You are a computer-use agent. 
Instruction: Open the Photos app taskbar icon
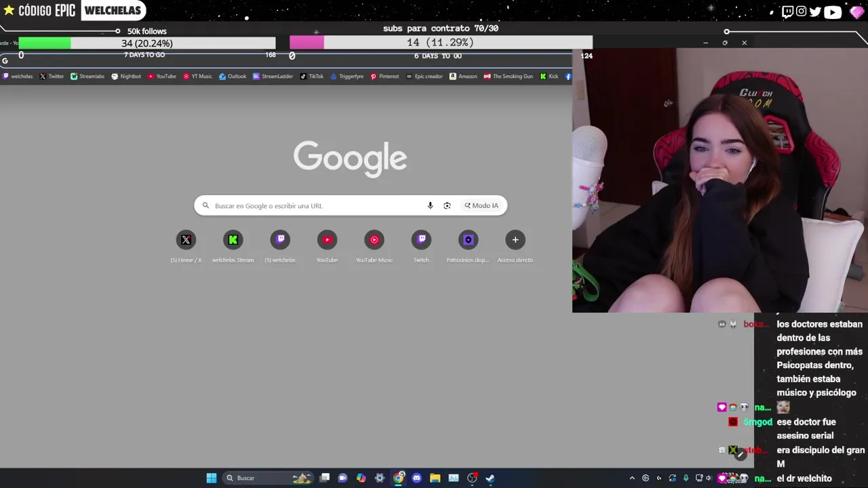pos(454,478)
